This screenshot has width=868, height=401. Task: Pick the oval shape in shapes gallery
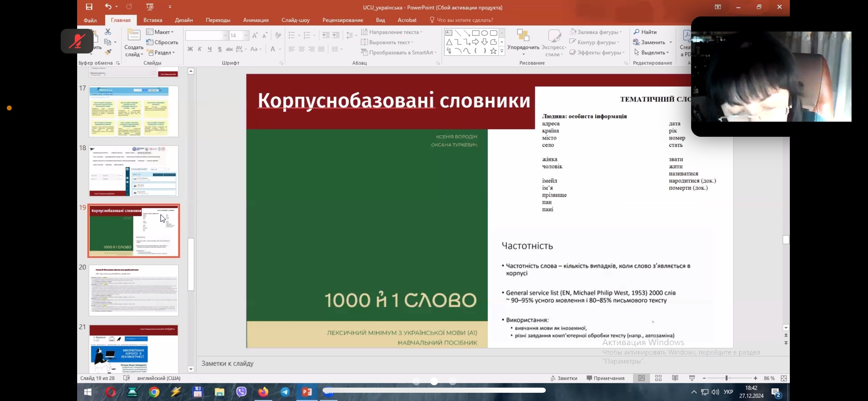point(484,33)
